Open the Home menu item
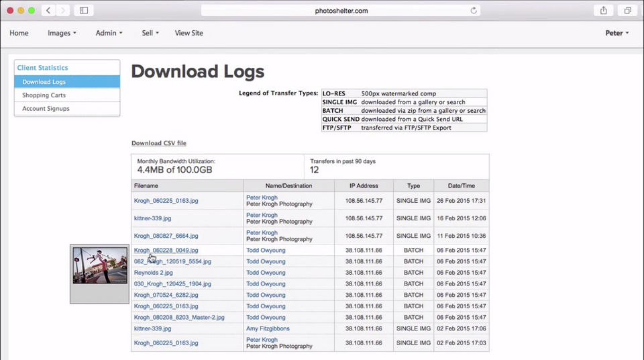Image resolution: width=644 pixels, height=360 pixels. click(19, 33)
